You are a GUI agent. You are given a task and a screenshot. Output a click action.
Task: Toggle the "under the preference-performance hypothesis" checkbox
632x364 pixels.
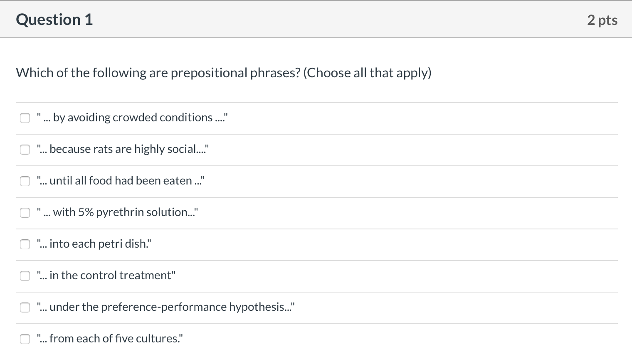[x=25, y=307]
